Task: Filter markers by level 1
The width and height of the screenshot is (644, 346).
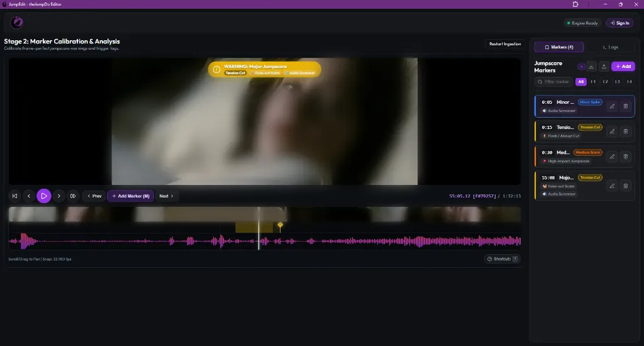Action: tap(593, 82)
